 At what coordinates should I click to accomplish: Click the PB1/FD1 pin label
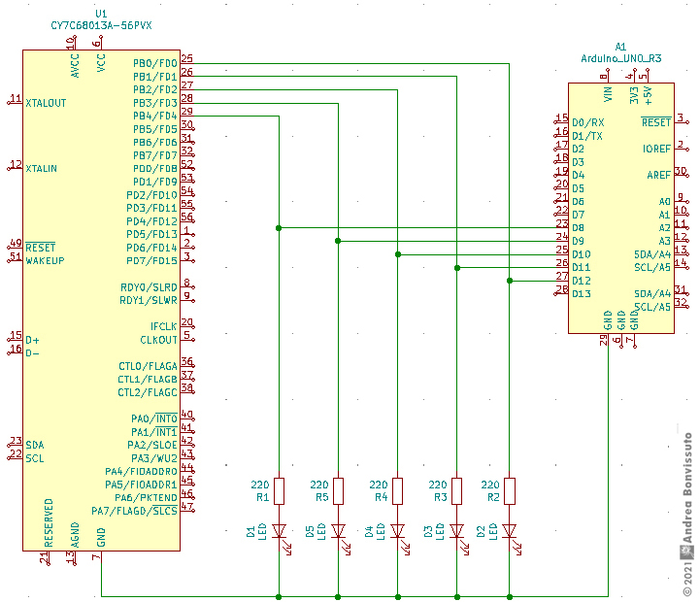point(155,77)
